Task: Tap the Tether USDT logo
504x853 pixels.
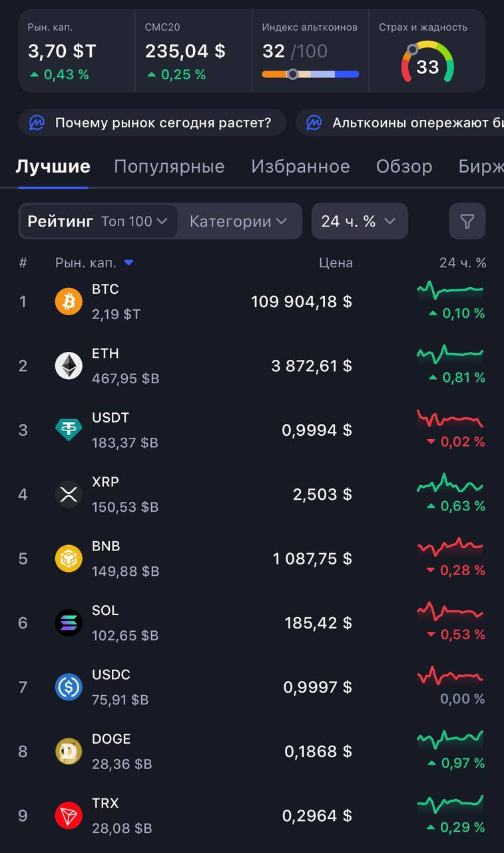Action: [x=69, y=430]
